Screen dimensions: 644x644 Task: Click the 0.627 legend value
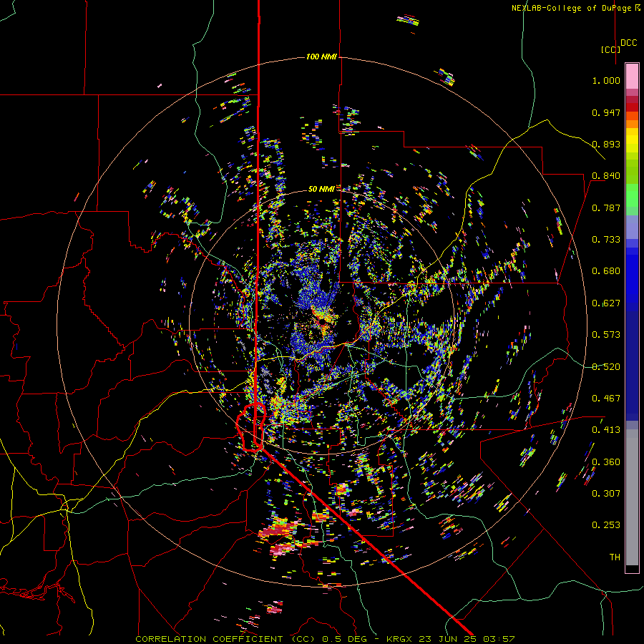[606, 303]
